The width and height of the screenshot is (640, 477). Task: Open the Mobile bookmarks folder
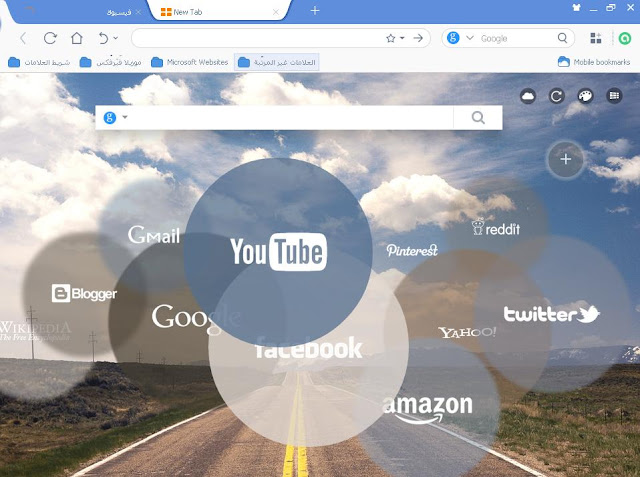(594, 62)
